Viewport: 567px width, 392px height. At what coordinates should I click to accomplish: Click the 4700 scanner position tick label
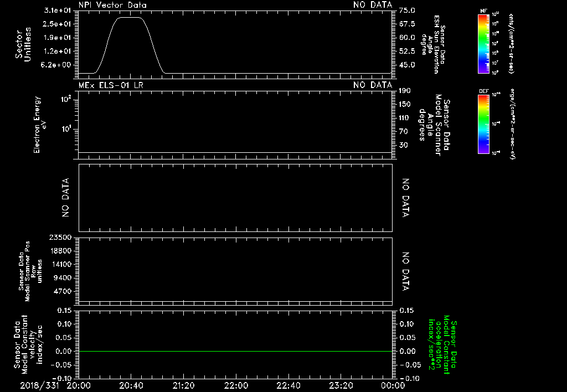(x=63, y=291)
